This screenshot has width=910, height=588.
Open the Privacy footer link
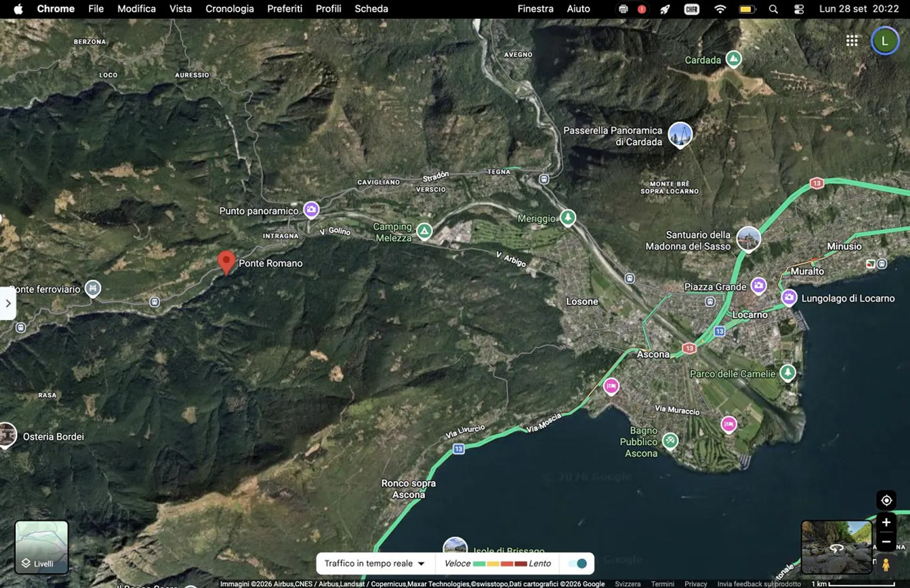point(696,584)
